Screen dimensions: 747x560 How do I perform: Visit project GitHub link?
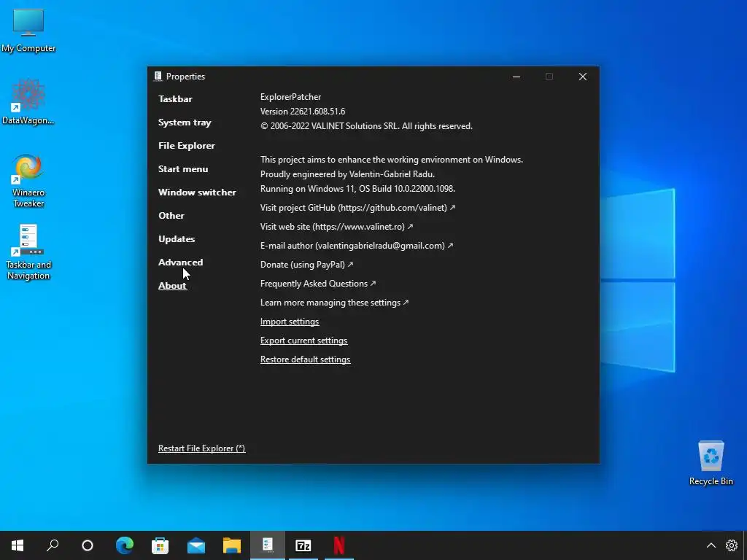(357, 208)
